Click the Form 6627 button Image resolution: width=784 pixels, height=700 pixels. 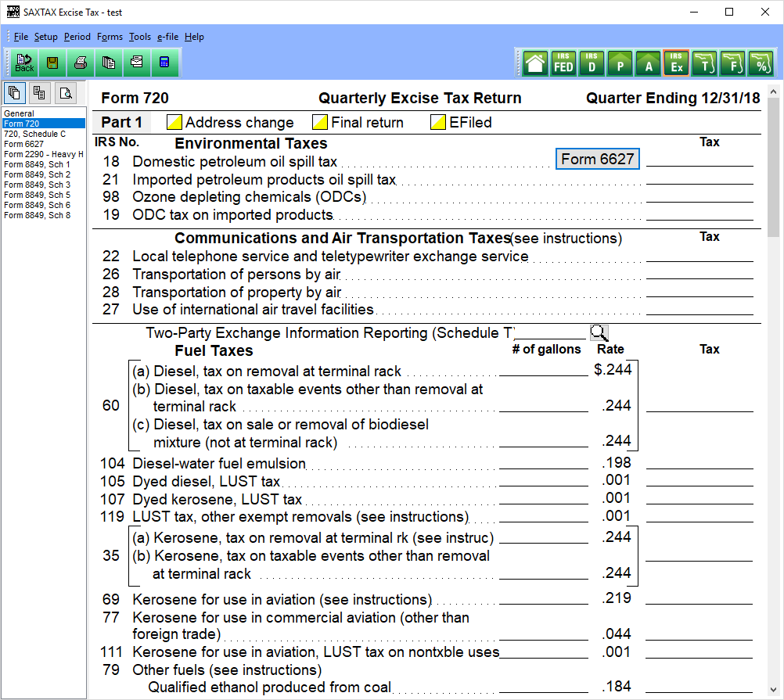(x=598, y=160)
